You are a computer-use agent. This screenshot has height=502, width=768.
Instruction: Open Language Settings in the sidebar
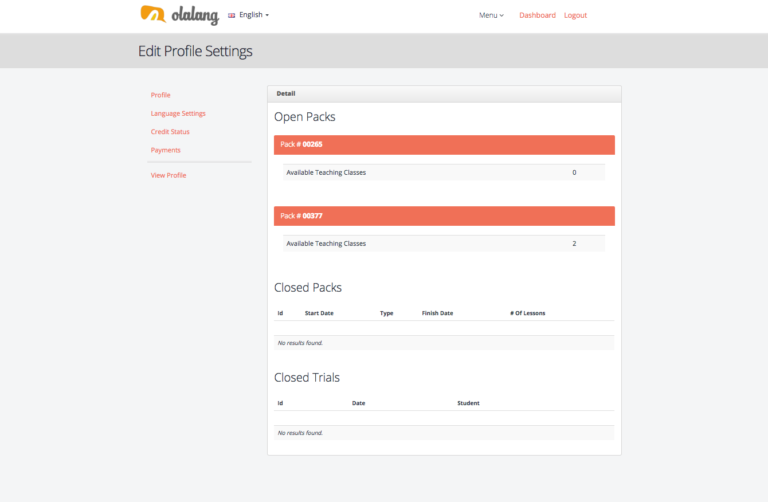[178, 113]
